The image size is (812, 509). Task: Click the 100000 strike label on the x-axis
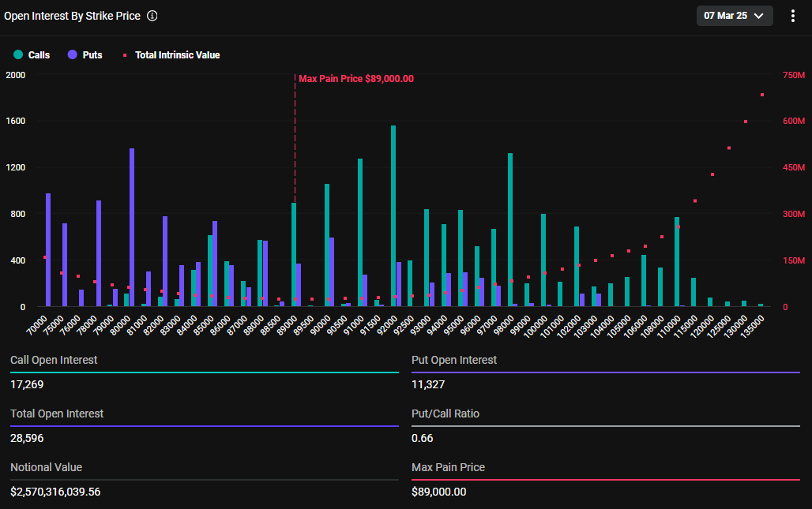pos(536,326)
